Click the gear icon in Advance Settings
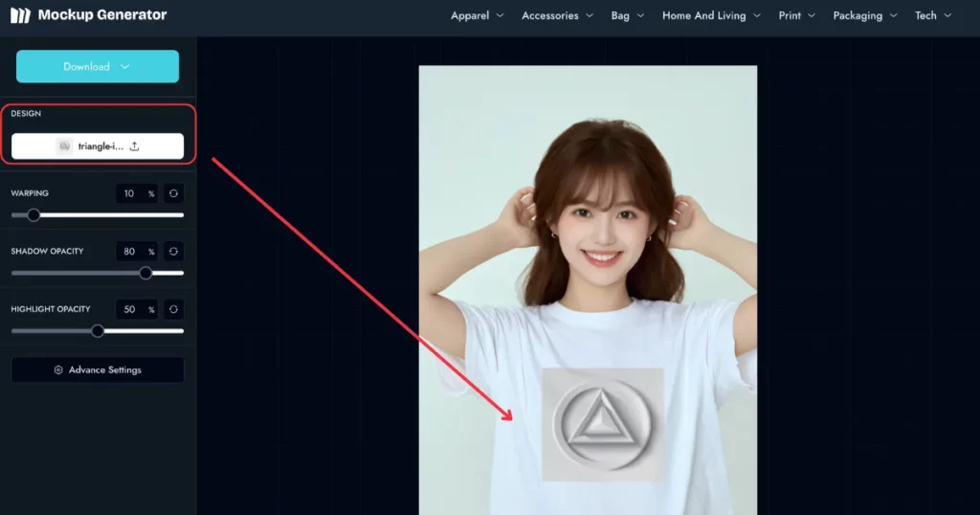This screenshot has height=515, width=980. (58, 370)
